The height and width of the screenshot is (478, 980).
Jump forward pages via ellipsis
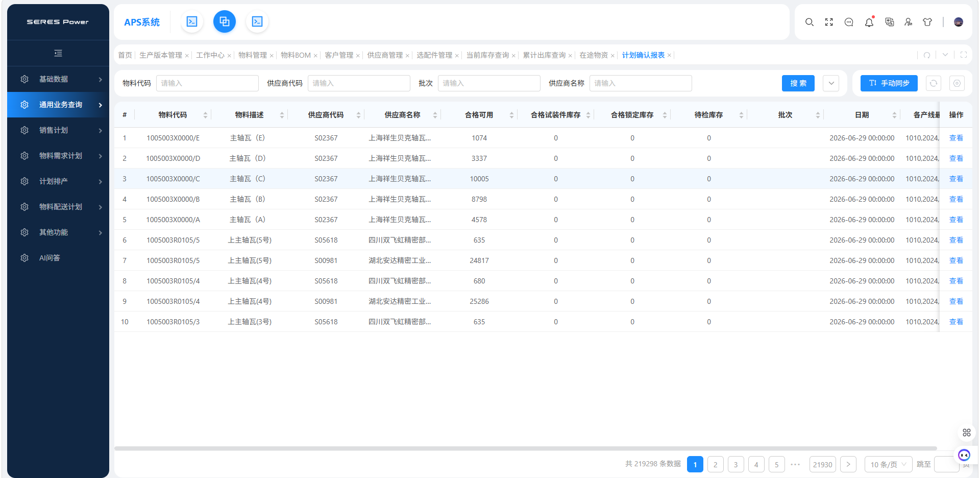pyautogui.click(x=795, y=464)
